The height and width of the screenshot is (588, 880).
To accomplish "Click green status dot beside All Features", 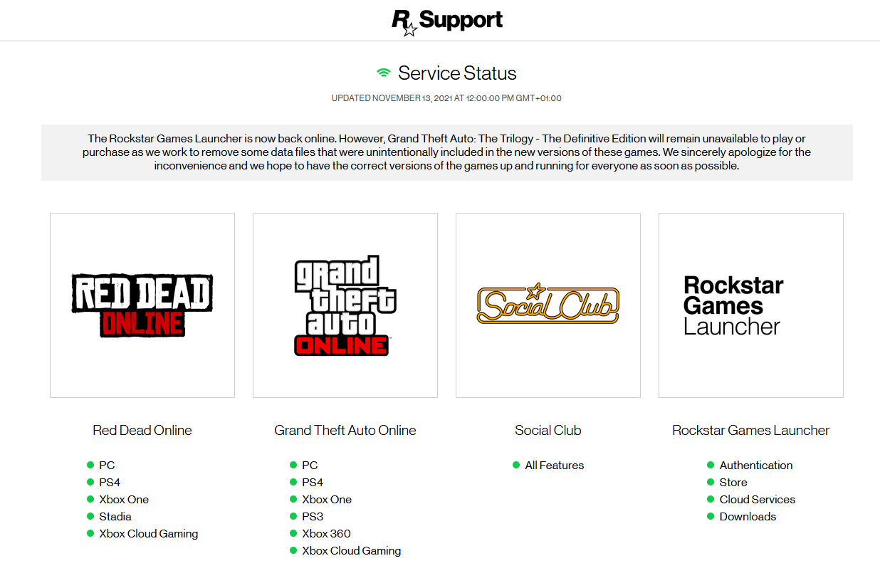I will [x=516, y=465].
